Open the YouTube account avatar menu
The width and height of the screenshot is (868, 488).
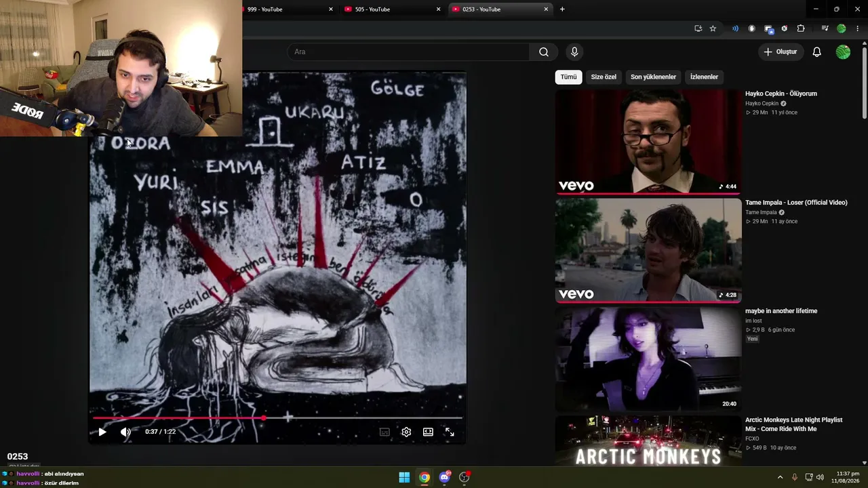(843, 52)
